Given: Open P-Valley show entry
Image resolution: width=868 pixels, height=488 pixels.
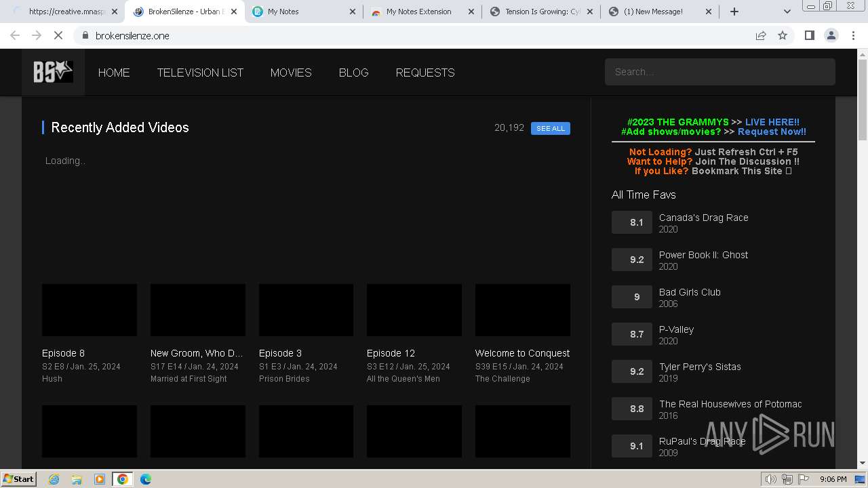Looking at the screenshot, I should [676, 329].
